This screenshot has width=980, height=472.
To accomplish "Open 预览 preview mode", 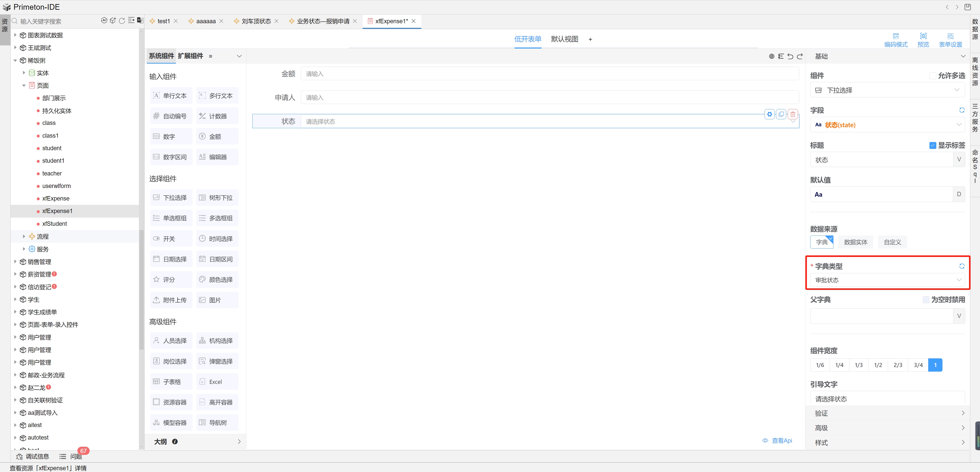I will click(x=923, y=40).
